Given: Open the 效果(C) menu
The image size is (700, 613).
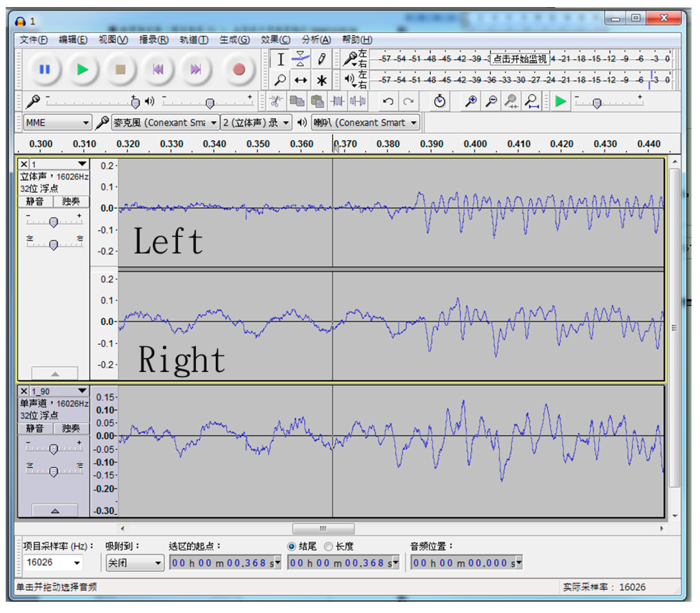Looking at the screenshot, I should 275,40.
